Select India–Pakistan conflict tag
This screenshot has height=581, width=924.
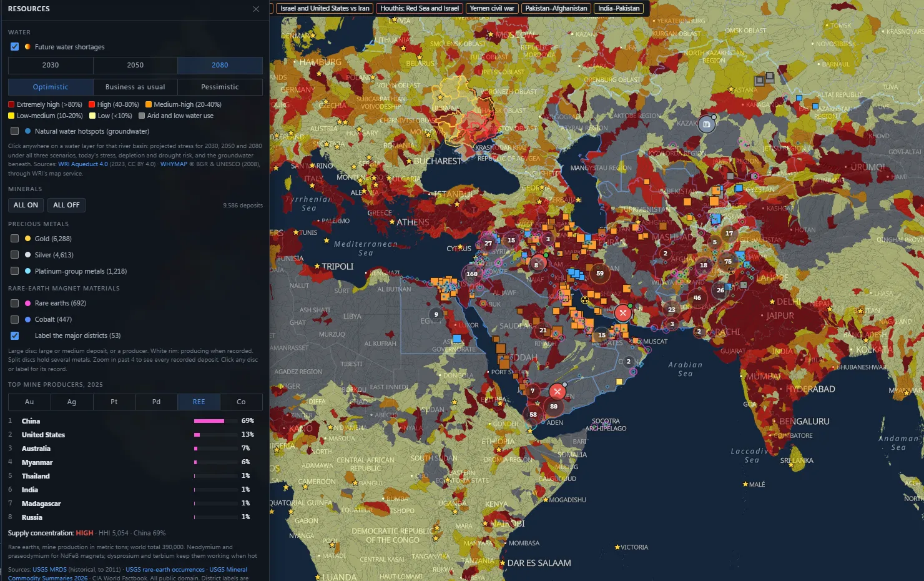tap(619, 8)
